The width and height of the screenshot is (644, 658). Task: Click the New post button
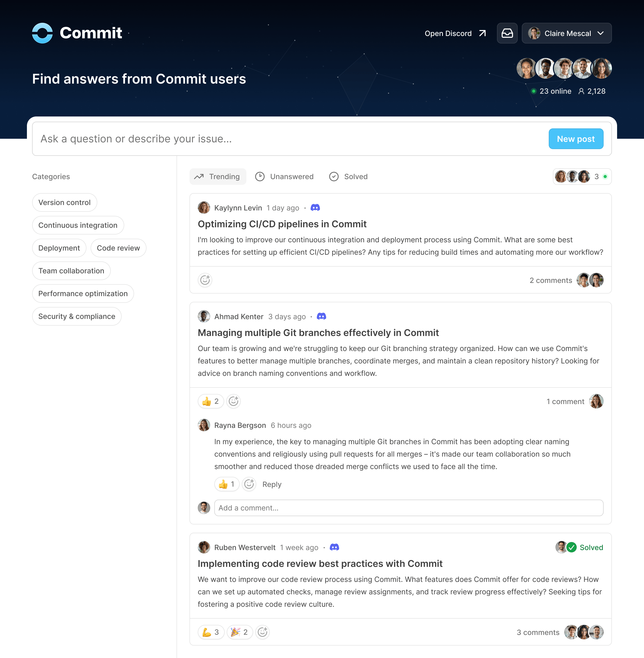[576, 138]
